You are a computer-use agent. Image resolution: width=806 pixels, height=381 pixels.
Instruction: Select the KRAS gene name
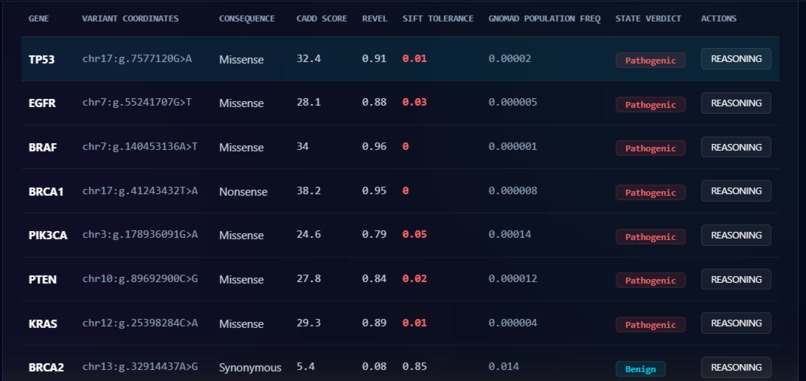pos(43,324)
